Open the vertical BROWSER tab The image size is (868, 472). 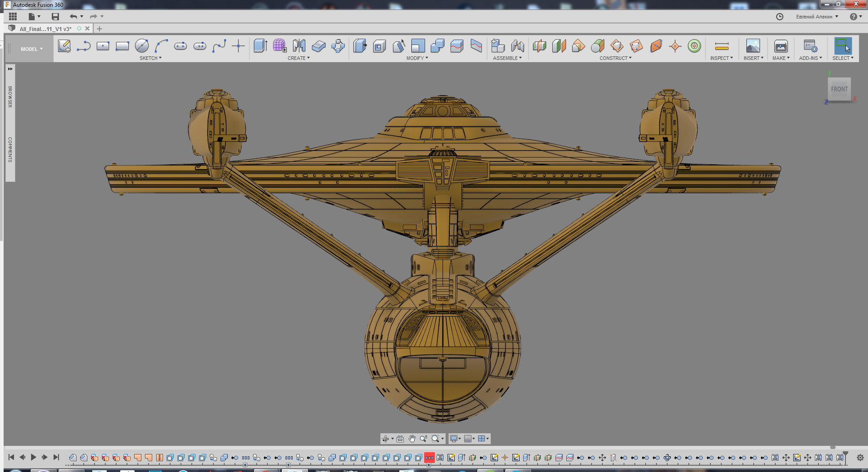10,97
